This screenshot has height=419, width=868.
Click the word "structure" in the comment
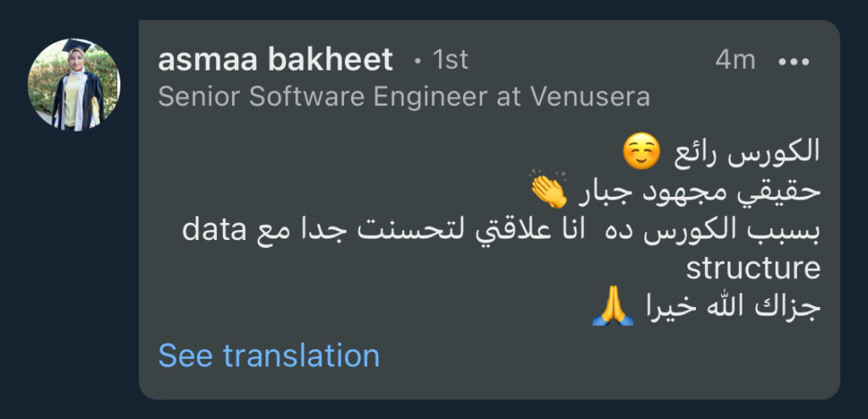pos(753,267)
